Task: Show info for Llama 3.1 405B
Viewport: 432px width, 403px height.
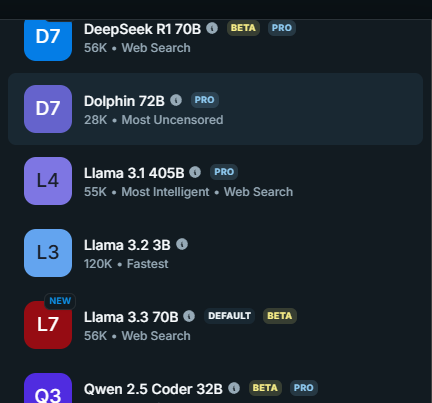Action: 195,172
